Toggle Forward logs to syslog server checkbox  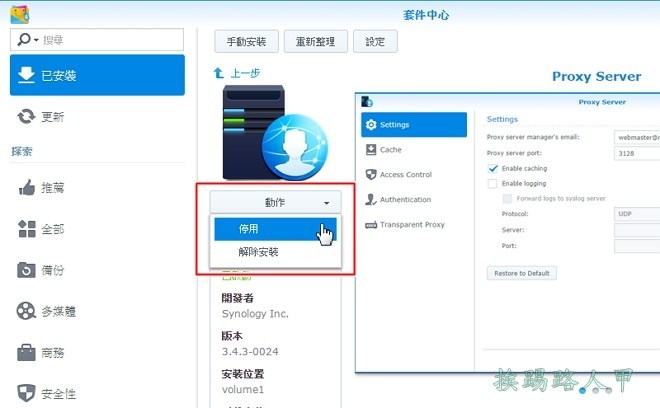(x=508, y=199)
